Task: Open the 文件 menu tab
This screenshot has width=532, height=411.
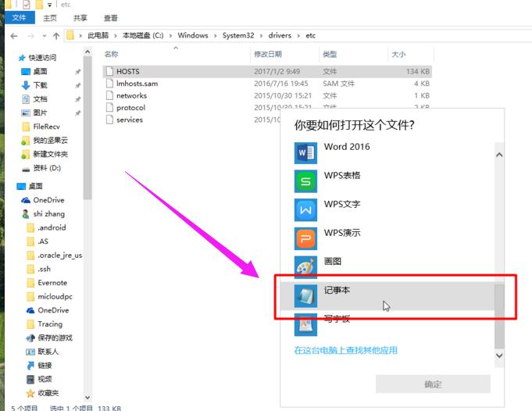Action: [x=19, y=18]
